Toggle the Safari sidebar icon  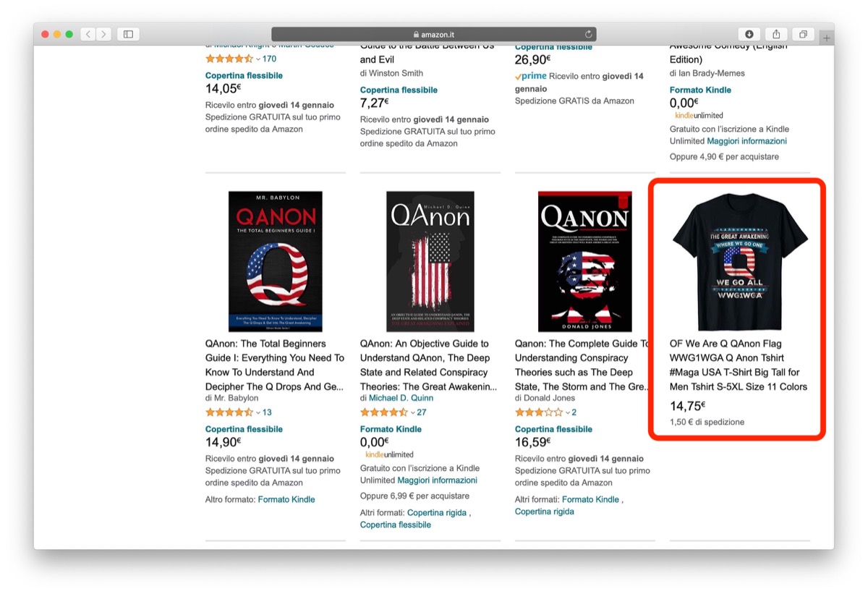(x=127, y=33)
